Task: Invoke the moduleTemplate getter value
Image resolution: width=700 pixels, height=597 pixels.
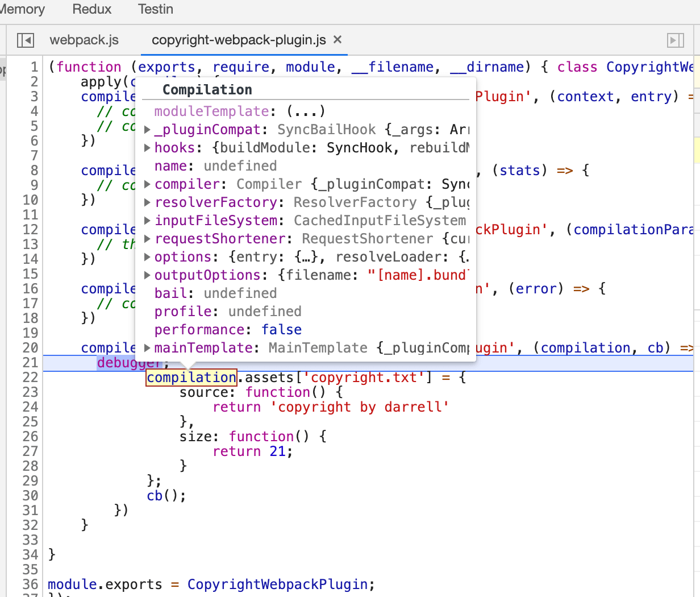Action: point(306,111)
